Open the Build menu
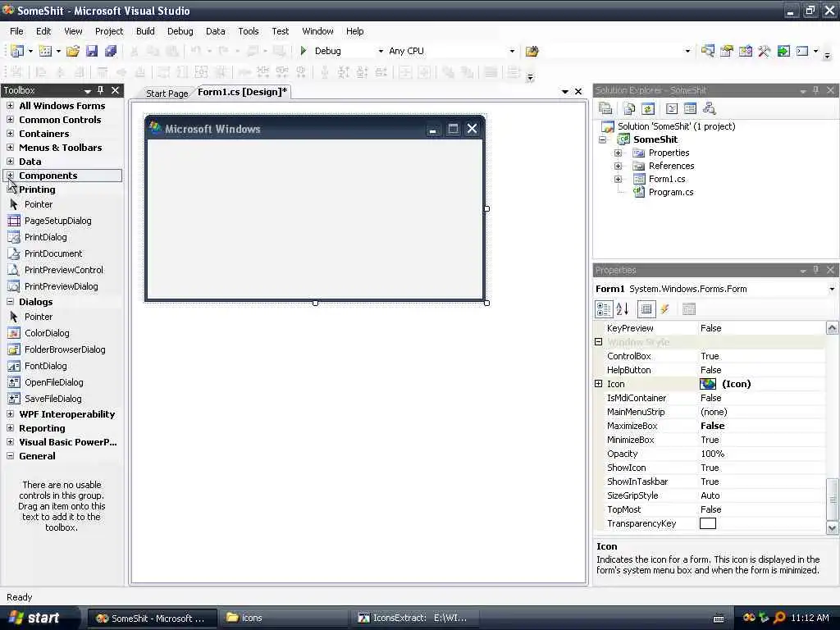 click(x=145, y=31)
